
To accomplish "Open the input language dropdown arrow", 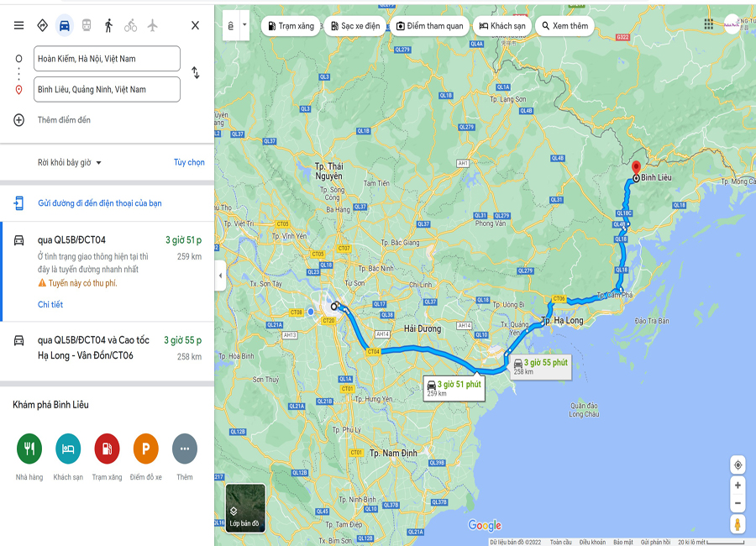I will pos(244,25).
